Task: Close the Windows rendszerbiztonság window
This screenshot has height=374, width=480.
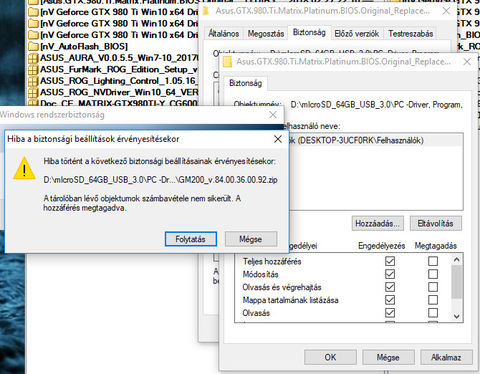Action: pyautogui.click(x=273, y=115)
